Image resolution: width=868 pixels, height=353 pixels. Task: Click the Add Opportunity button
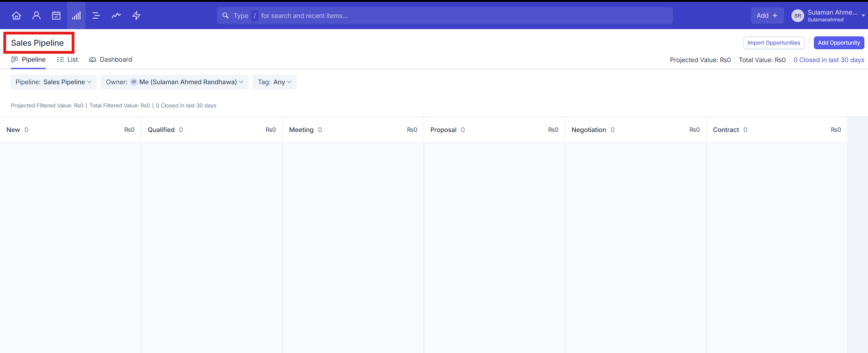(839, 43)
